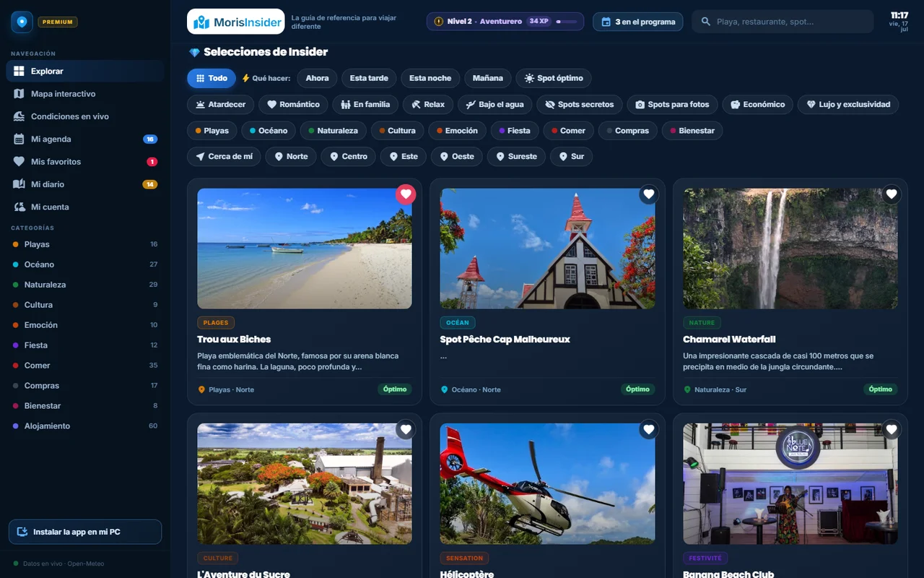The width and height of the screenshot is (924, 578).
Task: Click the calendar icon in program button
Action: [x=606, y=22]
